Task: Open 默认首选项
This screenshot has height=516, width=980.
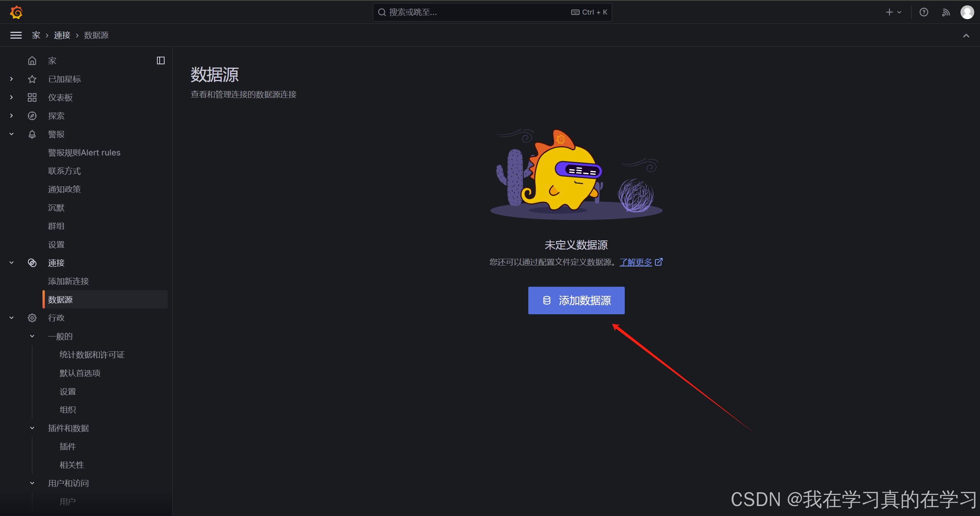Action: (80, 373)
